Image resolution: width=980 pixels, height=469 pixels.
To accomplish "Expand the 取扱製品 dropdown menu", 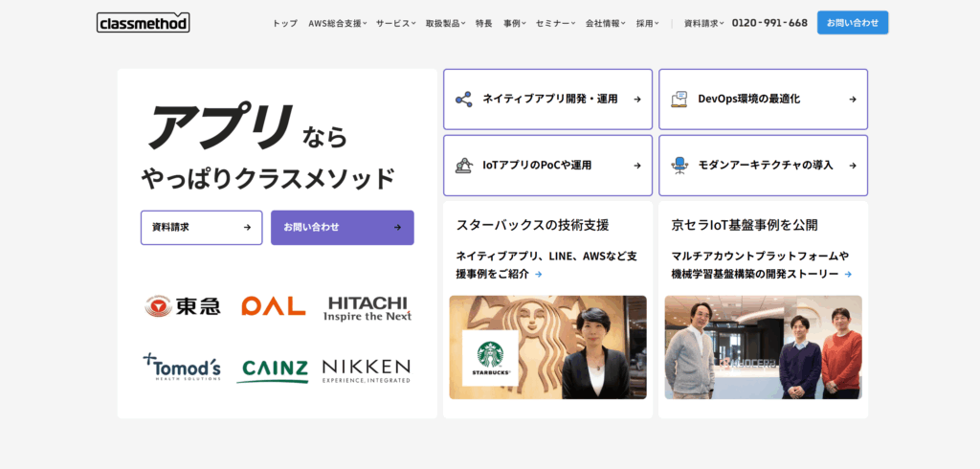I will 445,23.
